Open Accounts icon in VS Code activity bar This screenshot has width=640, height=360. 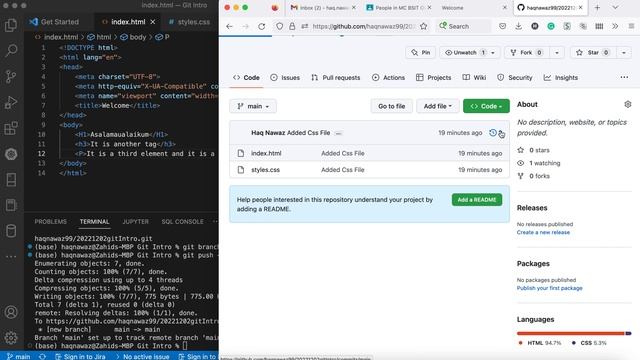click(11, 312)
